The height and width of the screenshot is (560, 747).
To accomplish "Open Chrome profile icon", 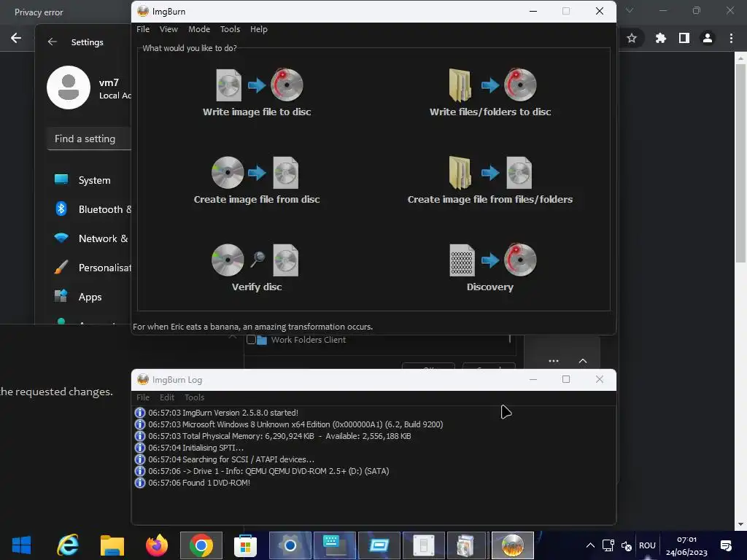I will [x=708, y=38].
